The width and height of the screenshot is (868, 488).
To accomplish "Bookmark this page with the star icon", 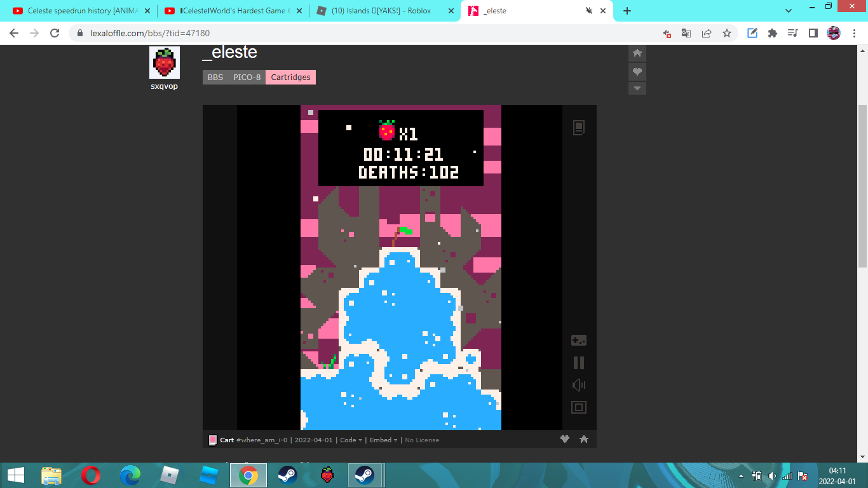I will pyautogui.click(x=726, y=33).
